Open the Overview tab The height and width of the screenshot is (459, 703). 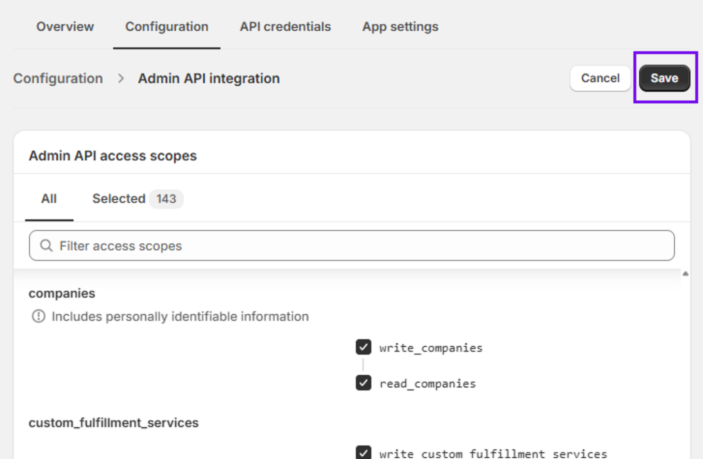tap(65, 26)
